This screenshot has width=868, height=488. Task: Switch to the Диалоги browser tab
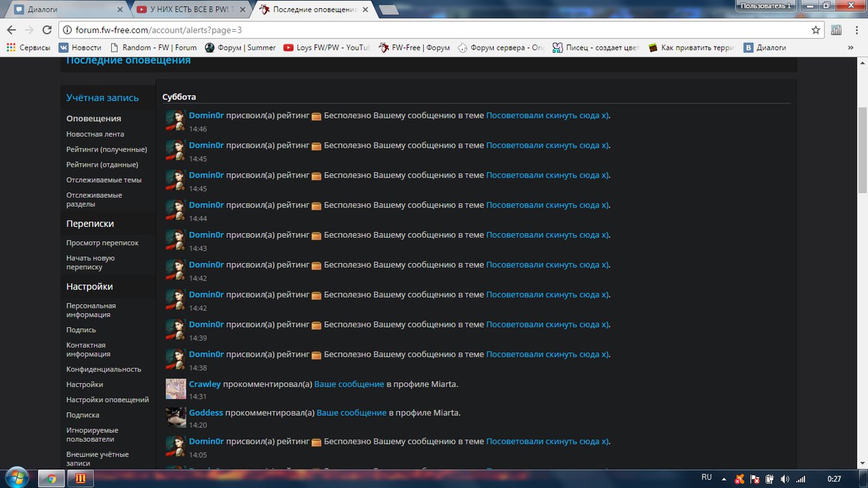click(64, 9)
